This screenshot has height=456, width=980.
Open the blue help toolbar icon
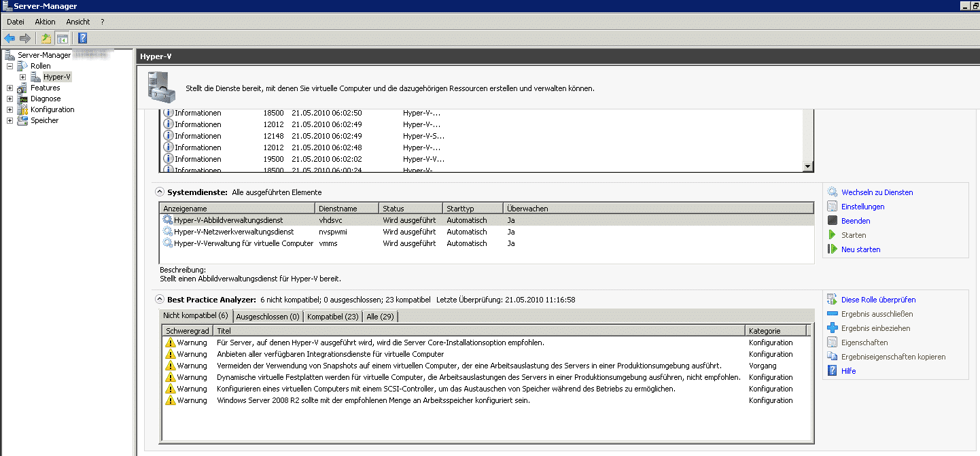pos(82,38)
